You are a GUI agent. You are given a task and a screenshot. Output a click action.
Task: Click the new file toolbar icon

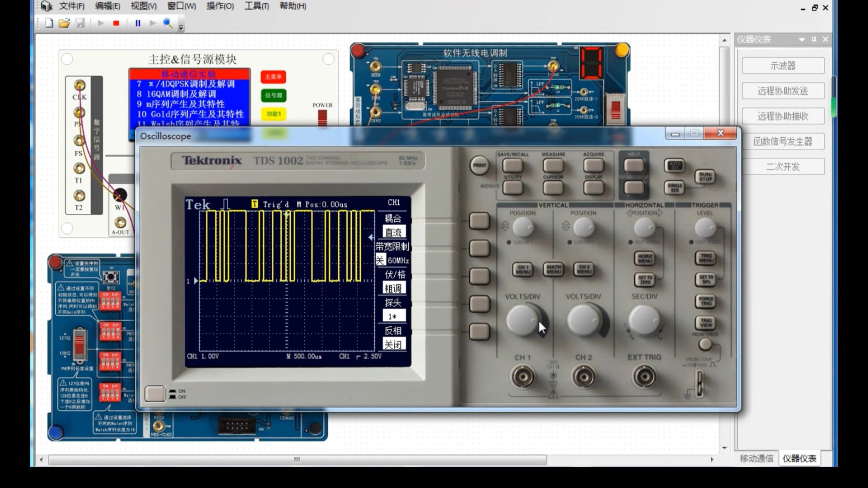49,23
